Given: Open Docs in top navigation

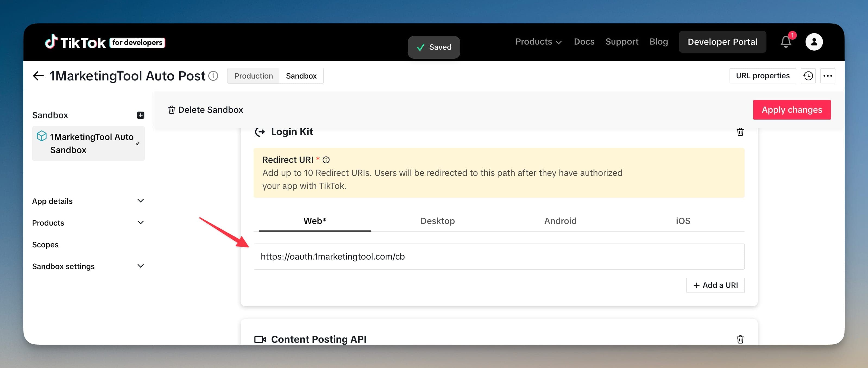Looking at the screenshot, I should (x=584, y=42).
